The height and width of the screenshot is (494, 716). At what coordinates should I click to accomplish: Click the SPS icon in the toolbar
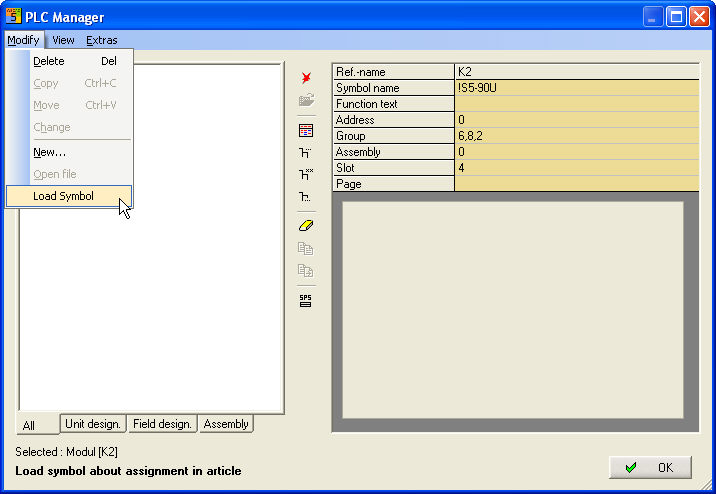(305, 301)
